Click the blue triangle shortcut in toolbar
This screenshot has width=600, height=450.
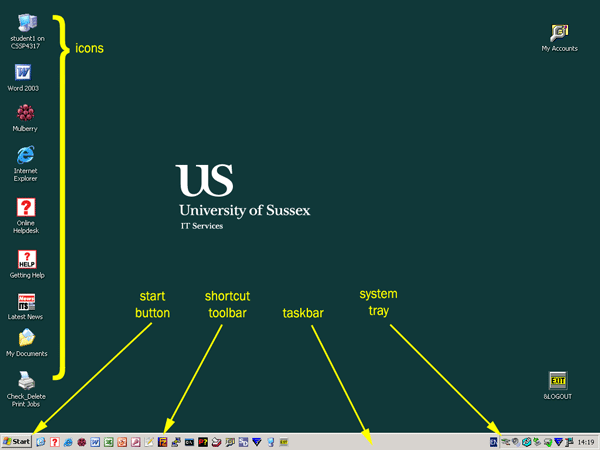pyautogui.click(x=257, y=442)
